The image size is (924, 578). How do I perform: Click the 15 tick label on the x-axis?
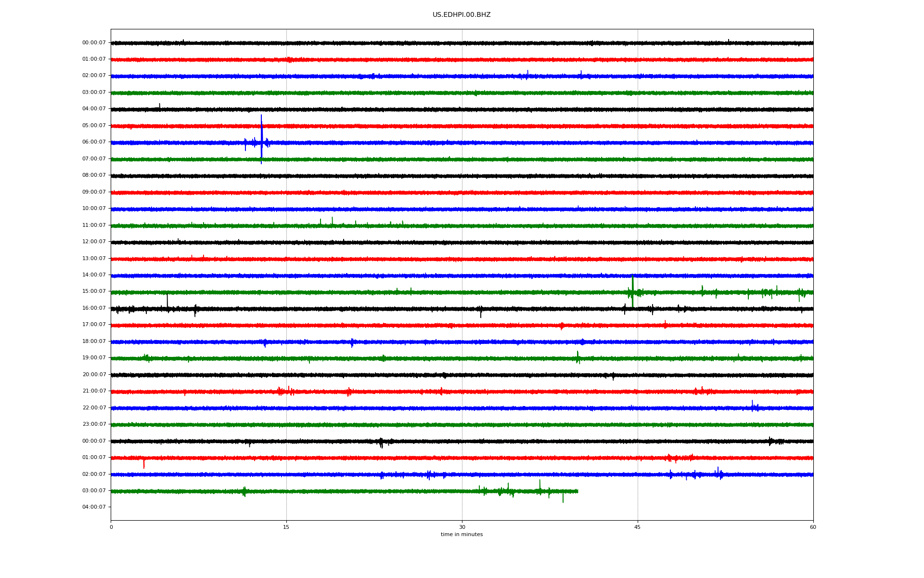pyautogui.click(x=286, y=527)
